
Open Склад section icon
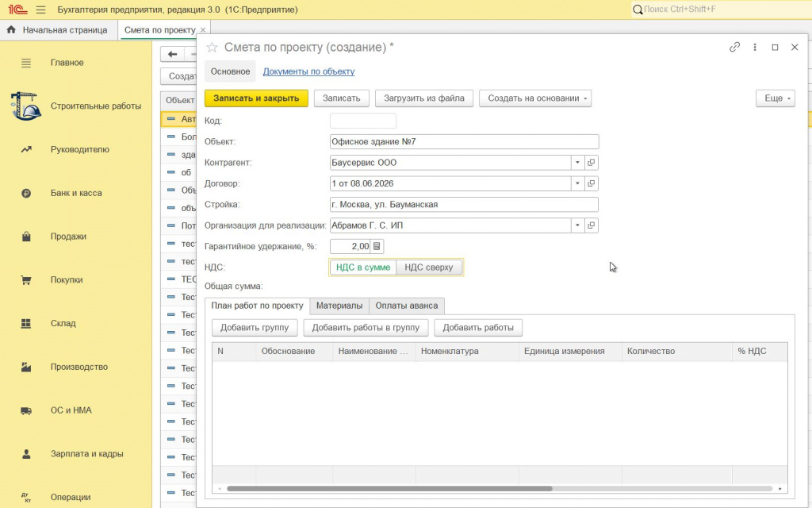tap(26, 324)
